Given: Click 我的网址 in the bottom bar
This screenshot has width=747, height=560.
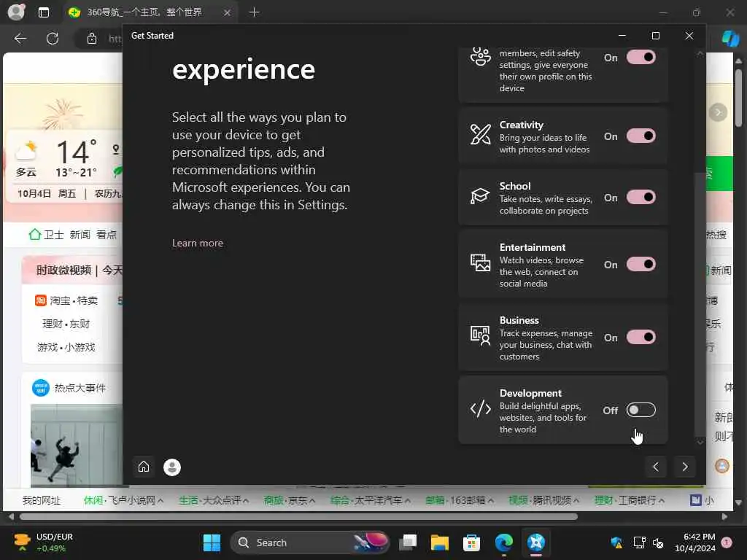Looking at the screenshot, I should coord(42,500).
